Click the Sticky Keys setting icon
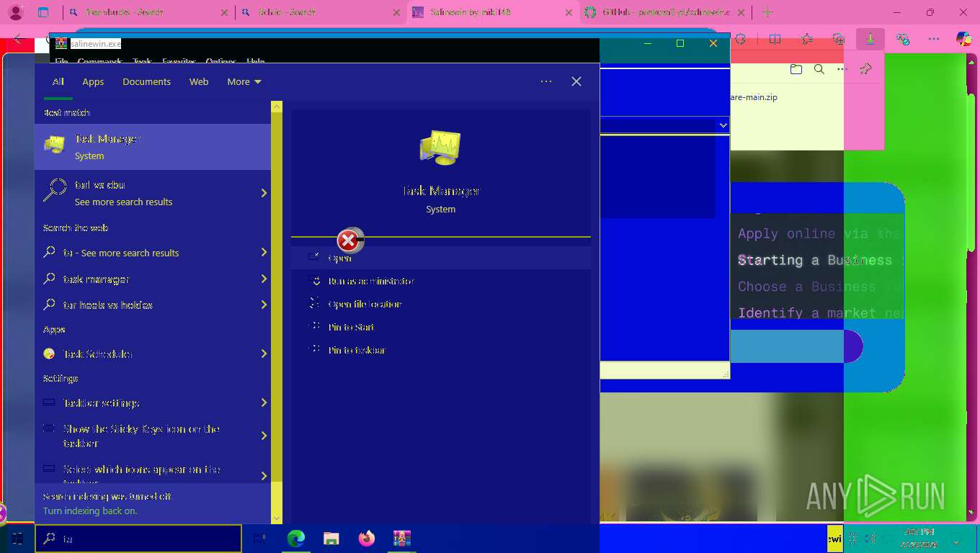 49,428
